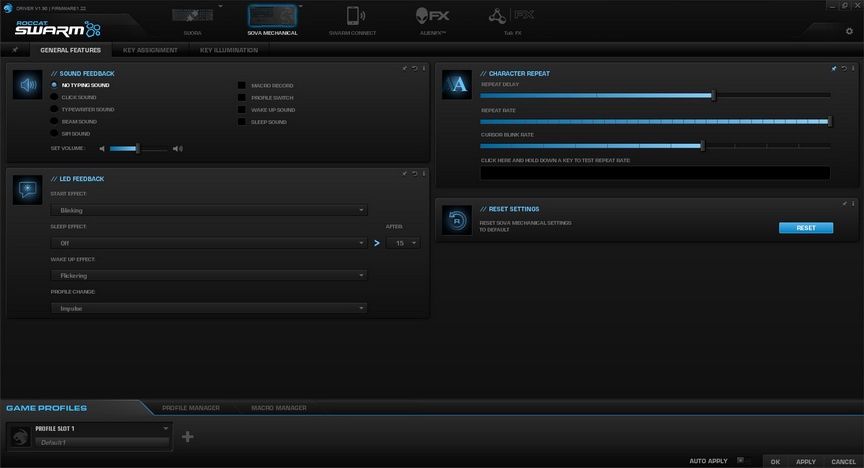Open Profile Change dropdown showing Impulse
The image size is (864, 468).
click(x=209, y=308)
